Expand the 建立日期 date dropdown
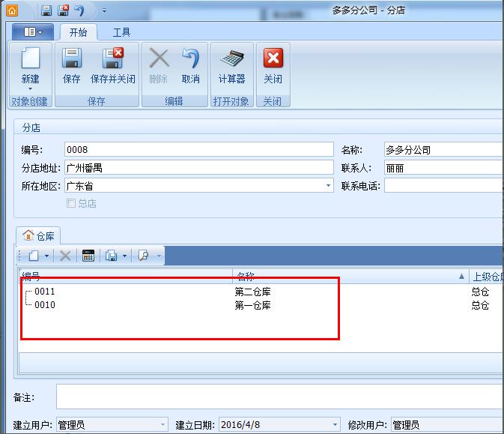This screenshot has height=434, width=504. pyautogui.click(x=334, y=425)
